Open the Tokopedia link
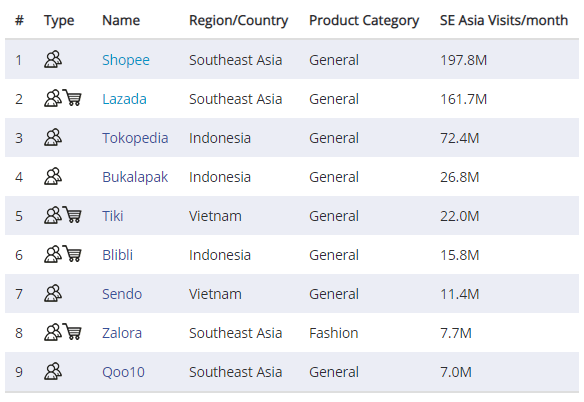 135,138
